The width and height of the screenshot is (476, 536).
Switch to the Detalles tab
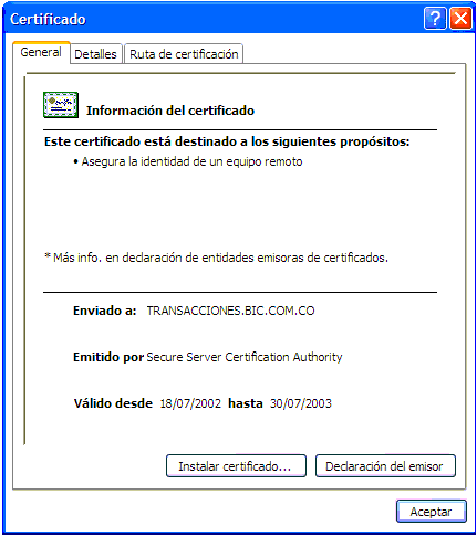point(96,54)
